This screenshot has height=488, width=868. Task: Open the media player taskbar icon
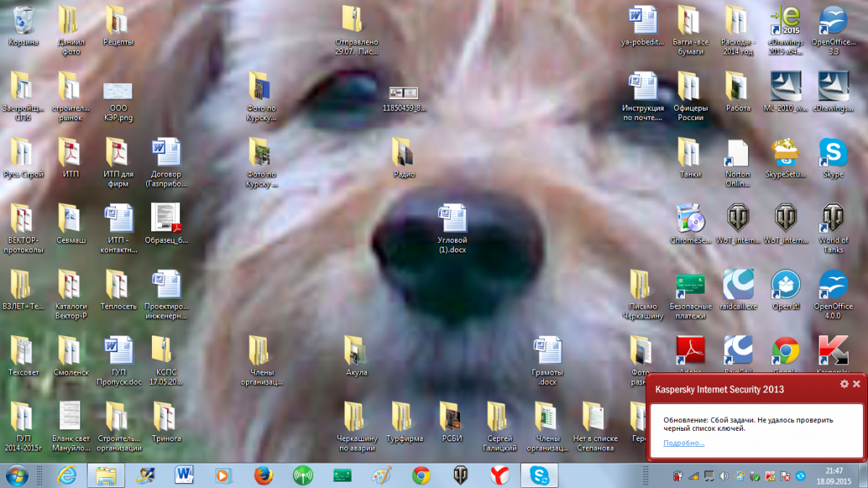tap(224, 475)
